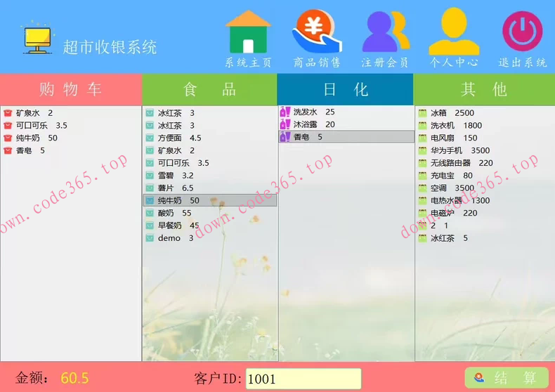The image size is (555, 392).
Task: Click the 金额 total 60.5 value
Action: click(x=74, y=378)
